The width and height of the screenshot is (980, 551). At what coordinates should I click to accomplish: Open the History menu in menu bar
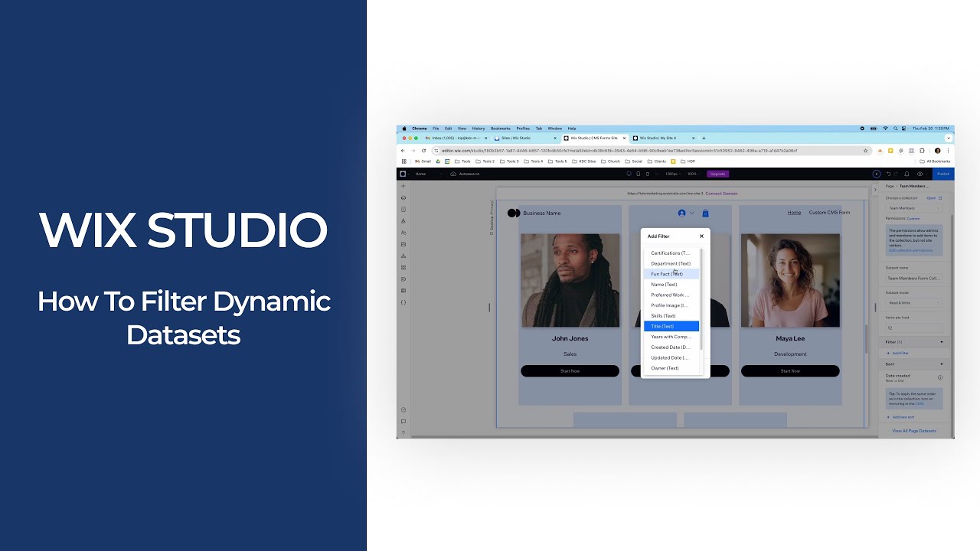coord(479,129)
